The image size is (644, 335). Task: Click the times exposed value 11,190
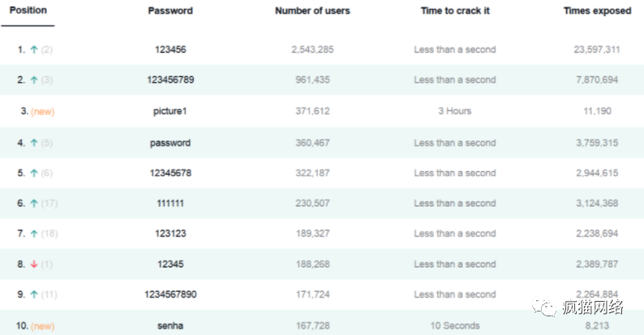[x=598, y=111]
